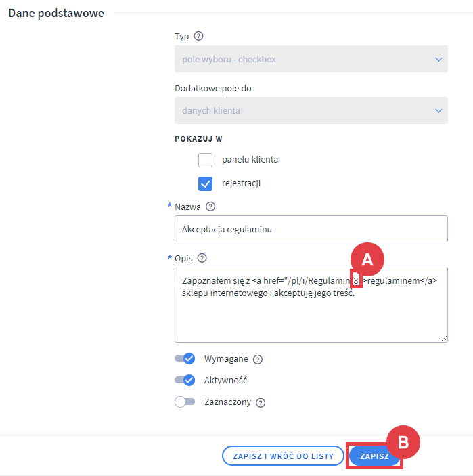
Task: Enable the Zaznaczony toggle
Action: (x=185, y=402)
